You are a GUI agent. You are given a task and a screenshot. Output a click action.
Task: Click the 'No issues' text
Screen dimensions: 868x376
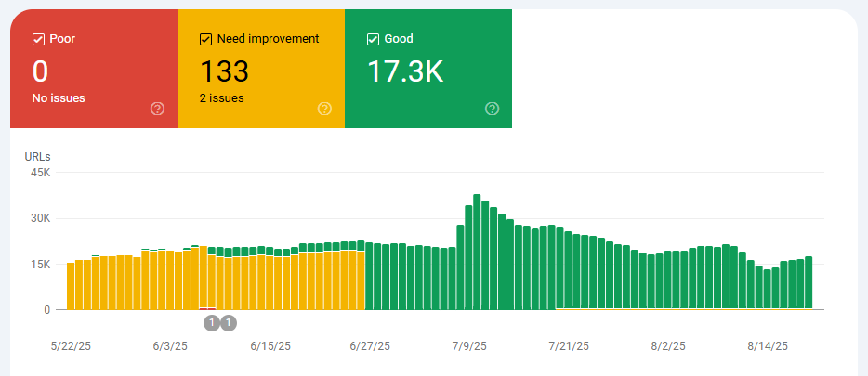coord(59,97)
